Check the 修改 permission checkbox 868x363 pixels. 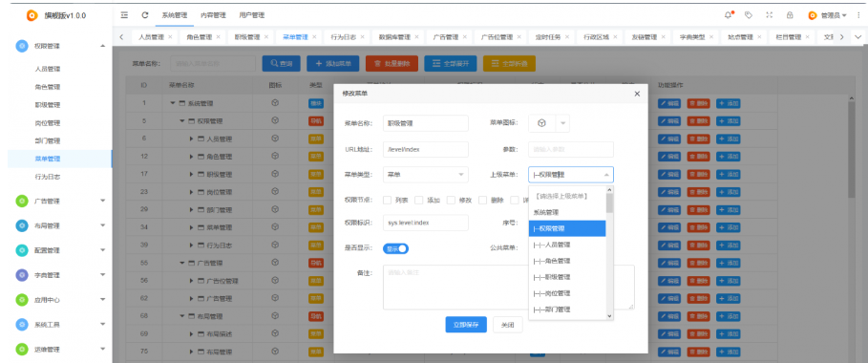(x=451, y=200)
